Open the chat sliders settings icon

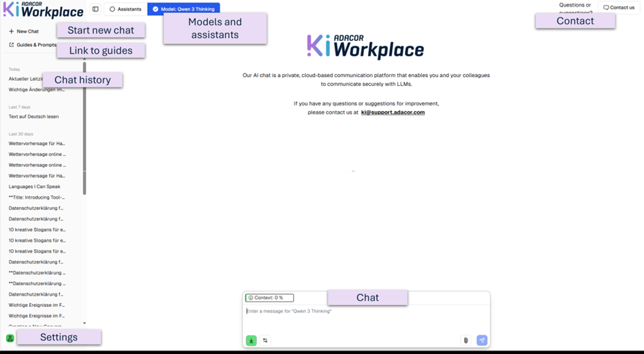click(265, 340)
